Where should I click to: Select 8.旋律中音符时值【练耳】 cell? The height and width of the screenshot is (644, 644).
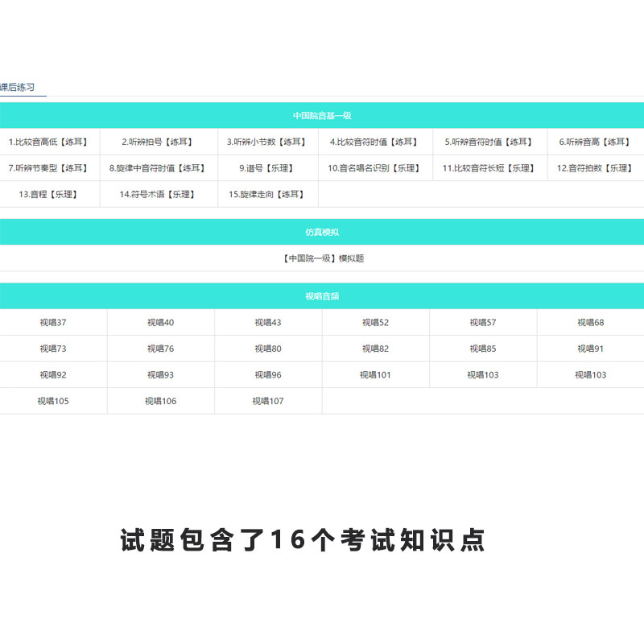[x=157, y=168]
